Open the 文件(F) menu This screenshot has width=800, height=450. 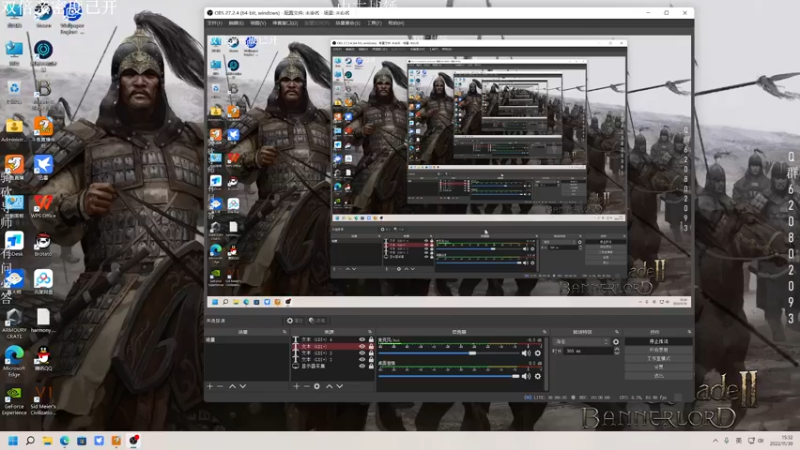[214, 23]
